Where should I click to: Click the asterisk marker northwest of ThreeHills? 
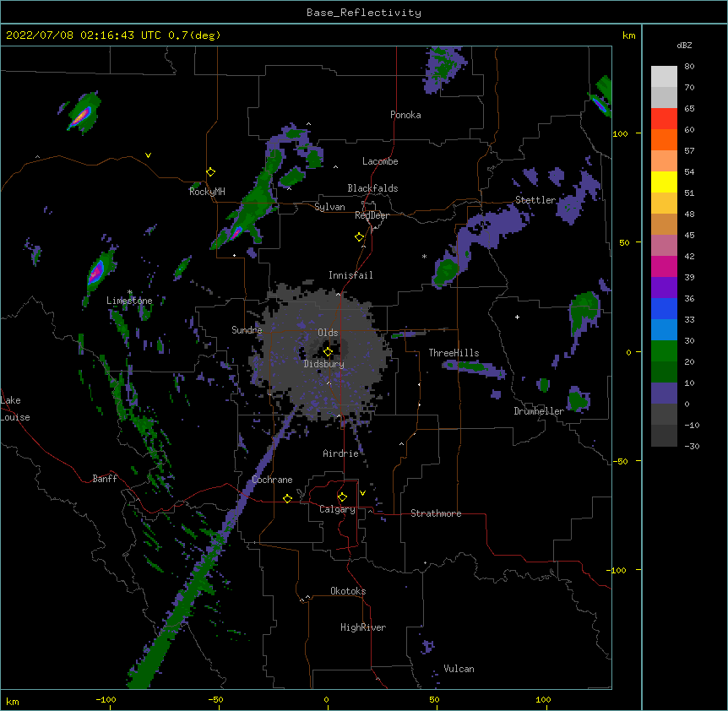[x=424, y=256]
